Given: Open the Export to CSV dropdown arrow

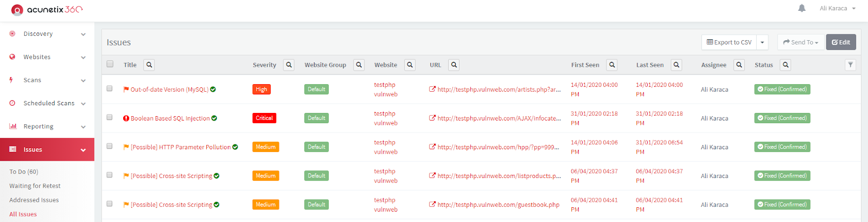Looking at the screenshot, I should pos(762,42).
